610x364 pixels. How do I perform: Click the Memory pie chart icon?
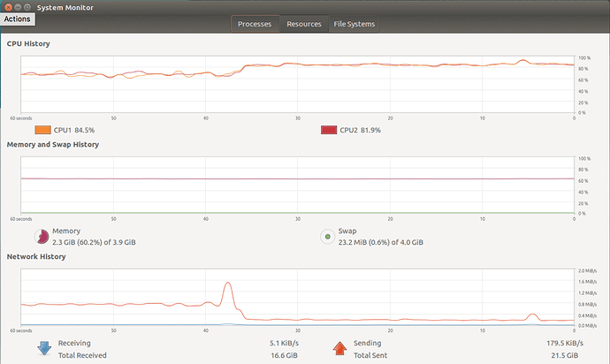coord(42,237)
